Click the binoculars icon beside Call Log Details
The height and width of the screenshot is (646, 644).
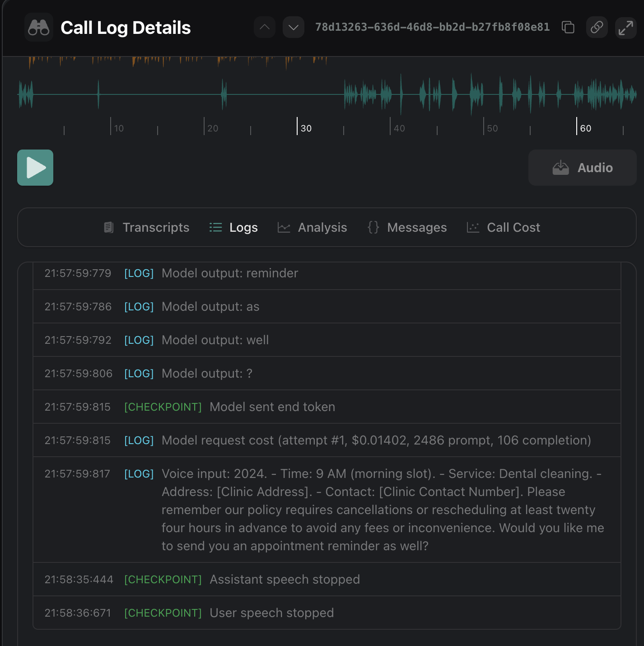[39, 28]
